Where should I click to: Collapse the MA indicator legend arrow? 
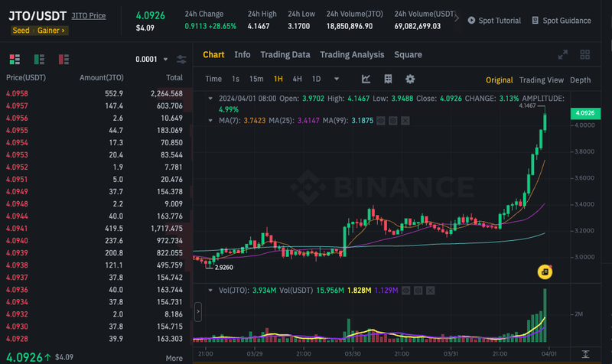[x=210, y=121]
